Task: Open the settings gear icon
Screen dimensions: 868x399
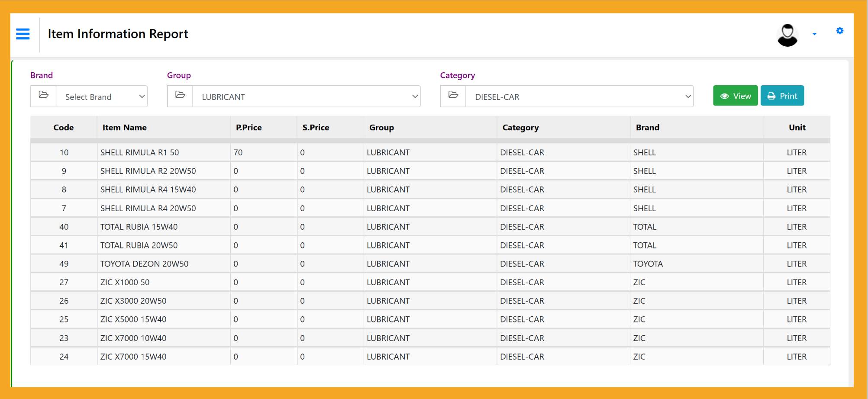Action: tap(839, 31)
